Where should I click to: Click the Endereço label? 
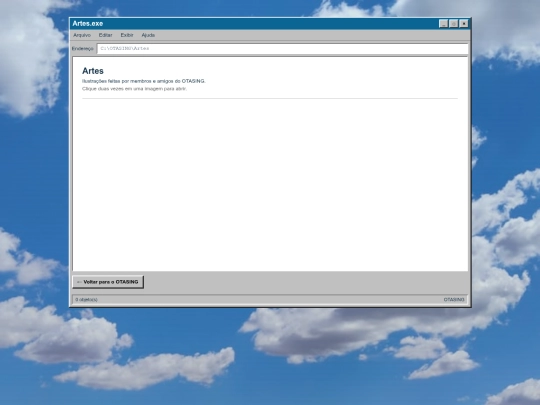(x=83, y=49)
